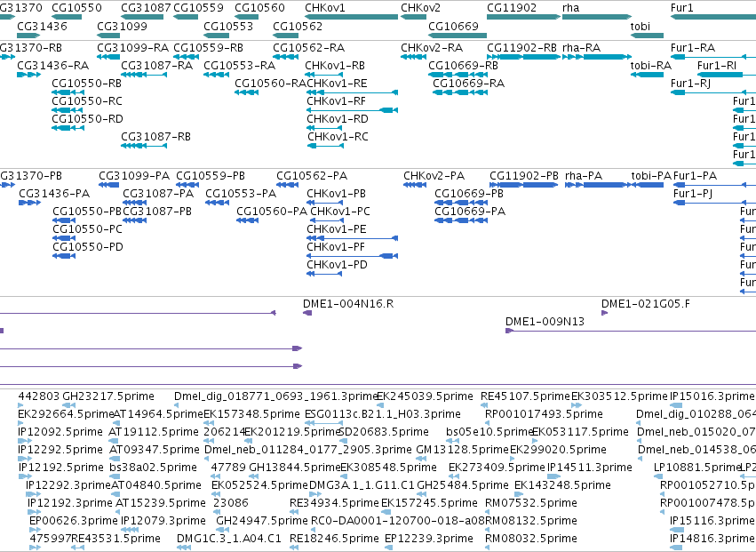Open BAC end DME1-004N16.R
Image resolution: width=756 pixels, height=552 pixels.
coord(307,313)
